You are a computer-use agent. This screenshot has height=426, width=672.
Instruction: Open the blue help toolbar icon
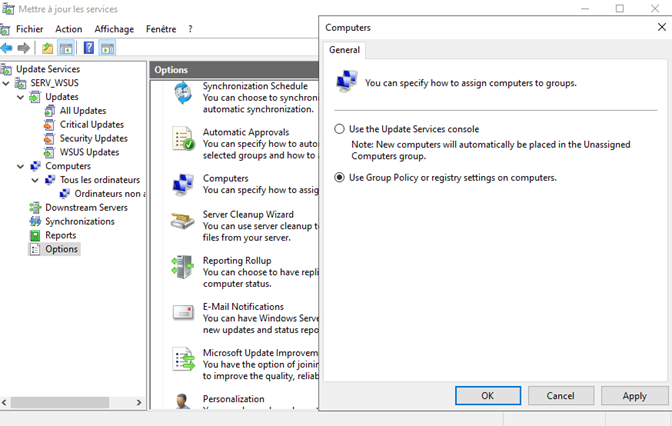click(x=89, y=48)
